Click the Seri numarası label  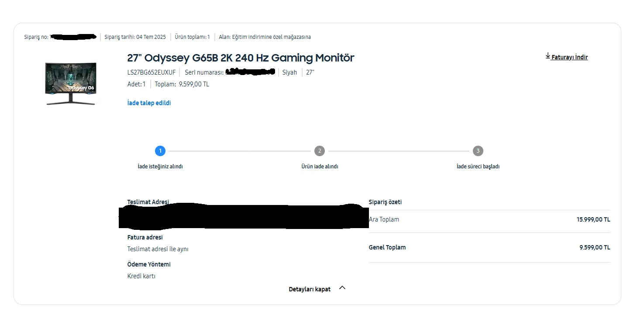point(204,72)
